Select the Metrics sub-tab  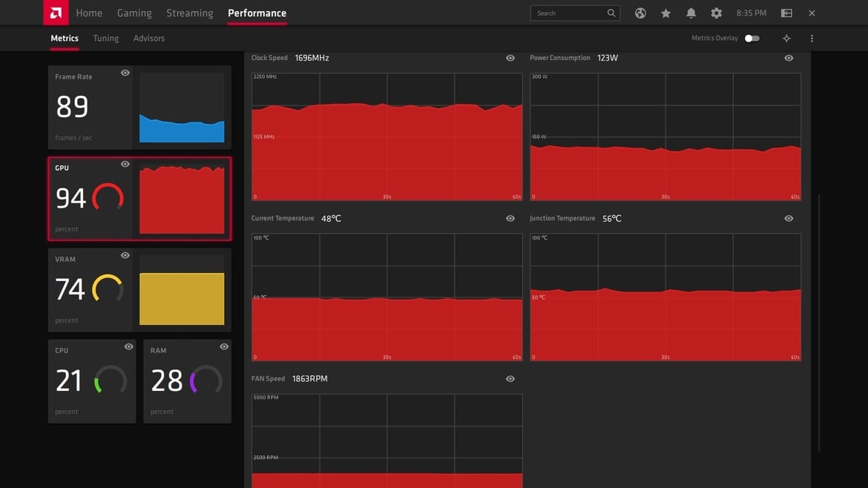(65, 38)
